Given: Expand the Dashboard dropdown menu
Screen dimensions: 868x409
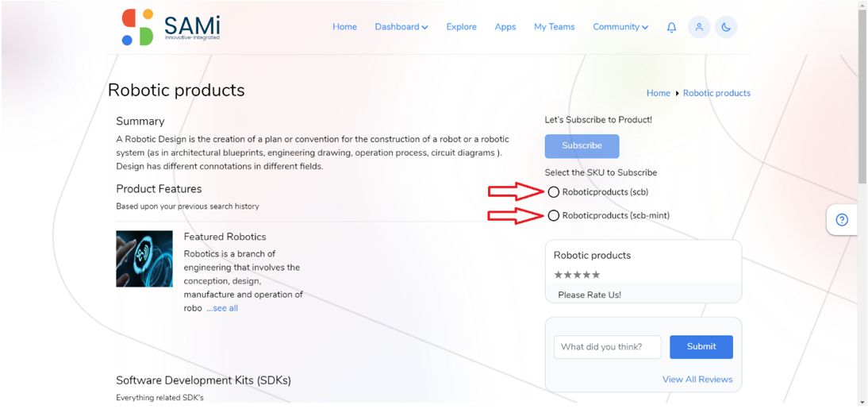Looking at the screenshot, I should pyautogui.click(x=401, y=26).
